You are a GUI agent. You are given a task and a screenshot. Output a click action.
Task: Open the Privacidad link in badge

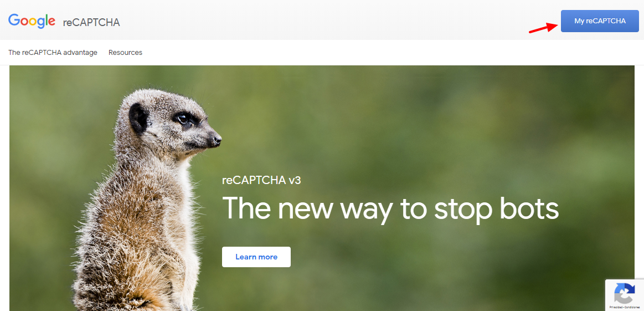coord(616,307)
